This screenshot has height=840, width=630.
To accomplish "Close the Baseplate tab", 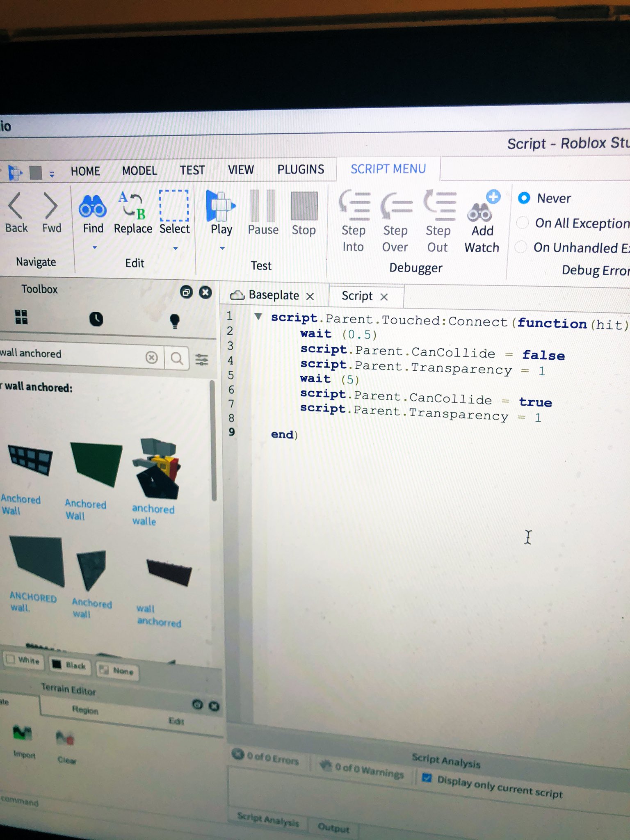I will tap(310, 297).
